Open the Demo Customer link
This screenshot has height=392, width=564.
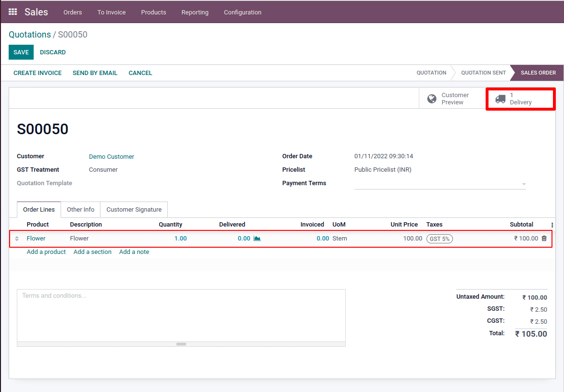point(112,157)
